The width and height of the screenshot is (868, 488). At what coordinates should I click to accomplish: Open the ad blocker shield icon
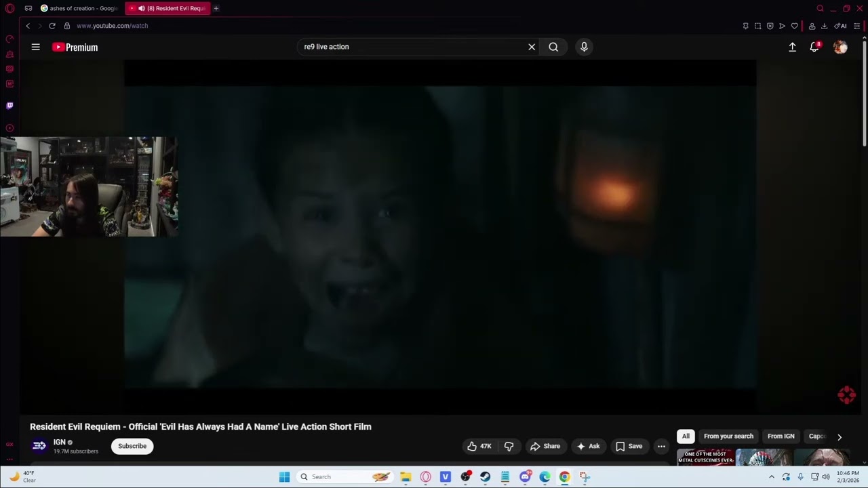pos(770,26)
